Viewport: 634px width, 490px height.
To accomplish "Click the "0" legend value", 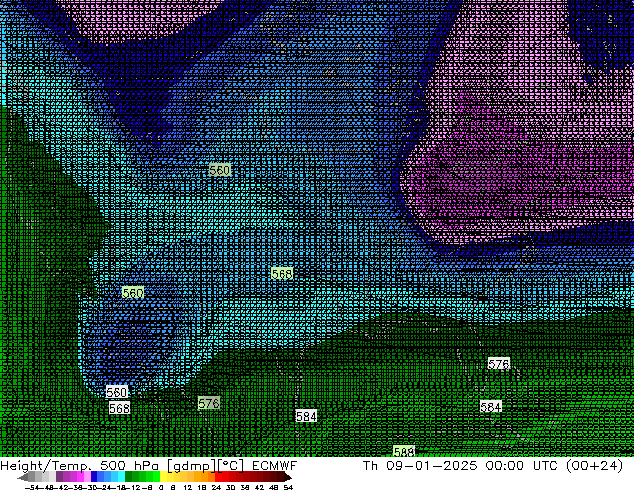I will pos(161,487).
